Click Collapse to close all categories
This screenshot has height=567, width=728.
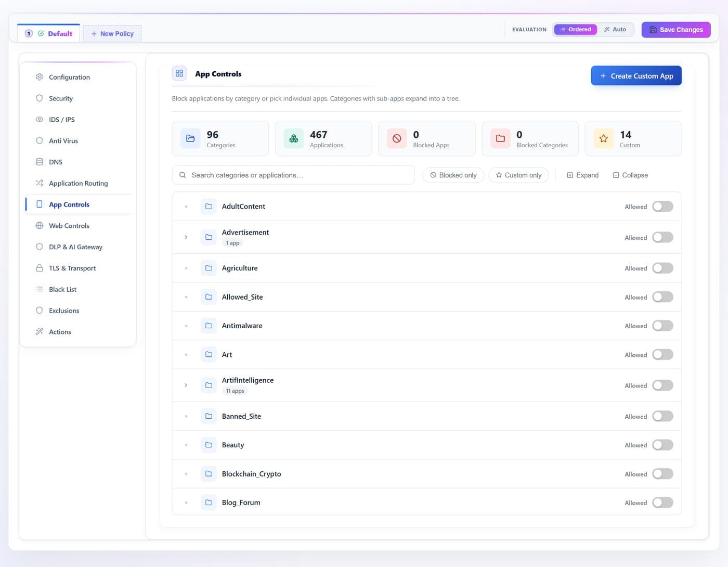(630, 175)
